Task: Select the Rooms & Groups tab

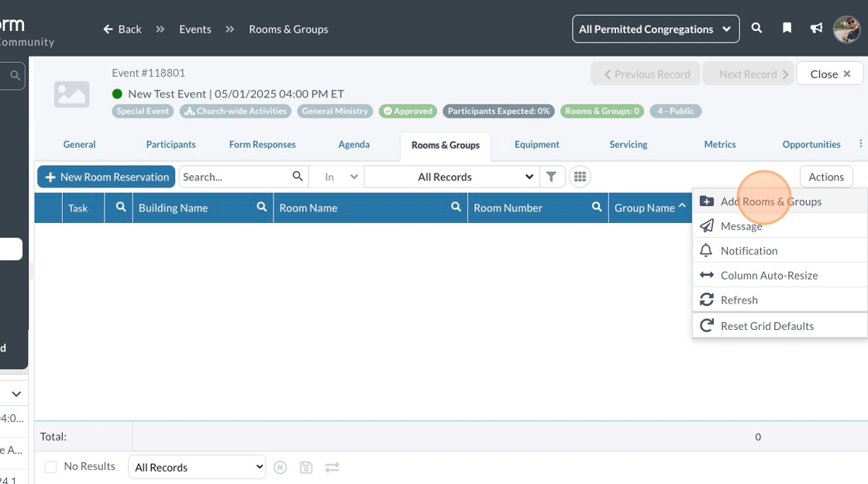Action: point(446,146)
